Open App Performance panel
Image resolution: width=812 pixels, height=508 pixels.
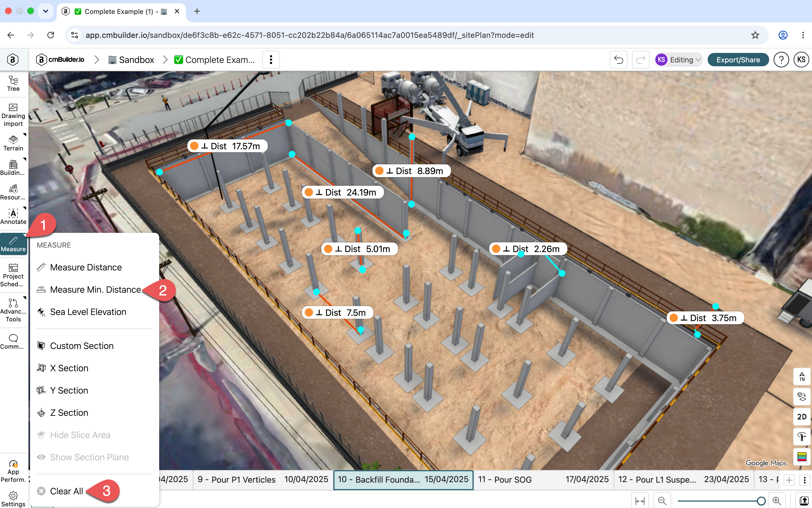[x=13, y=471]
